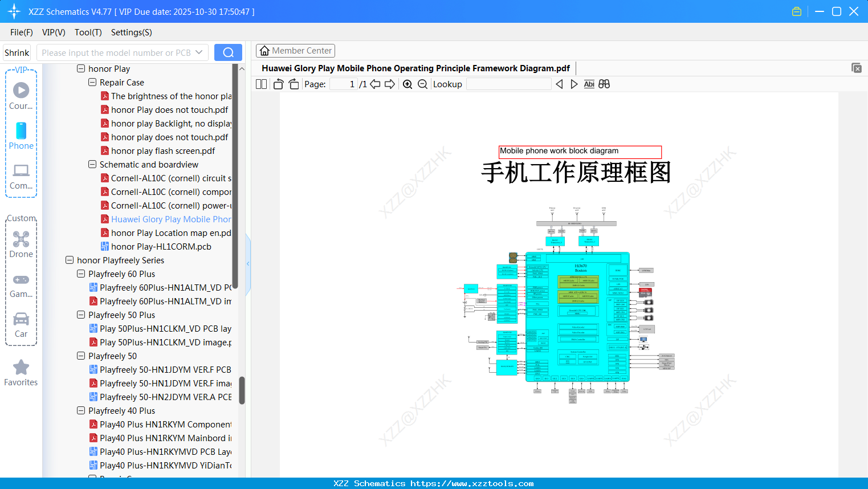The height and width of the screenshot is (489, 868).
Task: Select the Computer category
Action: point(21,177)
